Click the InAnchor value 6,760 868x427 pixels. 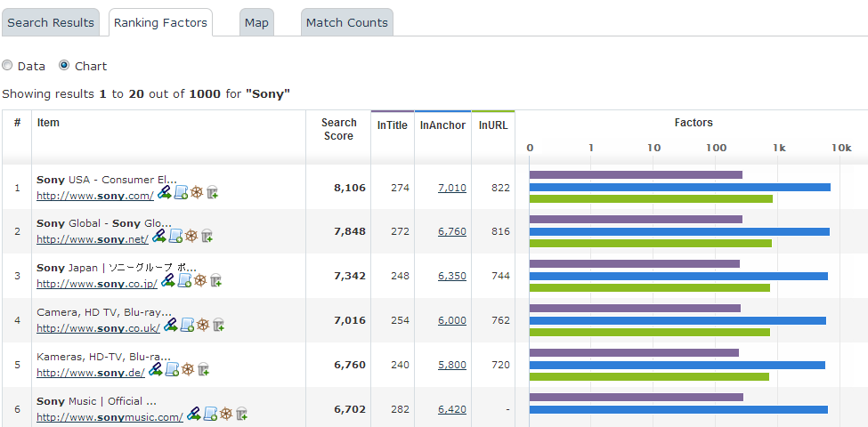point(451,232)
